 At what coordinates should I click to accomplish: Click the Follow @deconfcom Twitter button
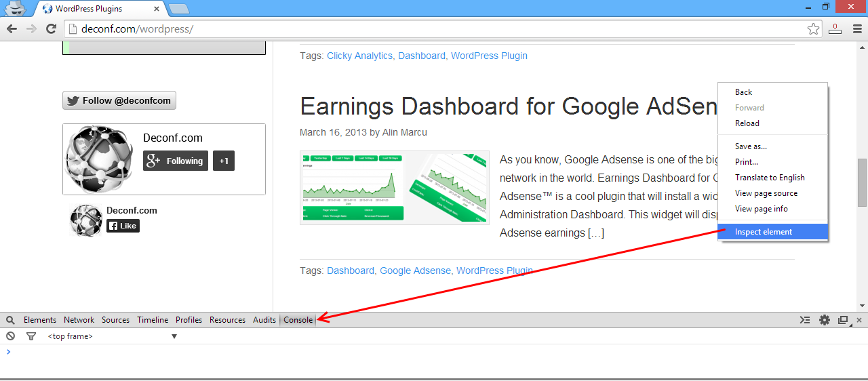[119, 100]
